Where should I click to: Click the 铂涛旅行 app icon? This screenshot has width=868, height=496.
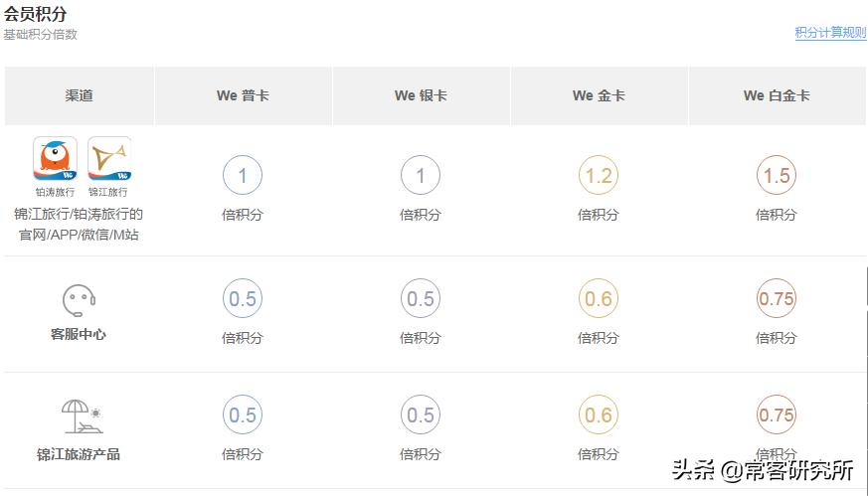55,159
